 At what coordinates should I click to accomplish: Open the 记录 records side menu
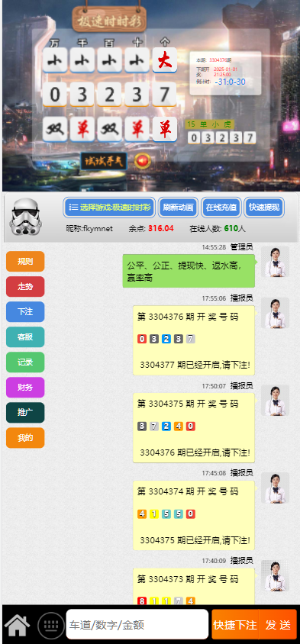[25, 362]
